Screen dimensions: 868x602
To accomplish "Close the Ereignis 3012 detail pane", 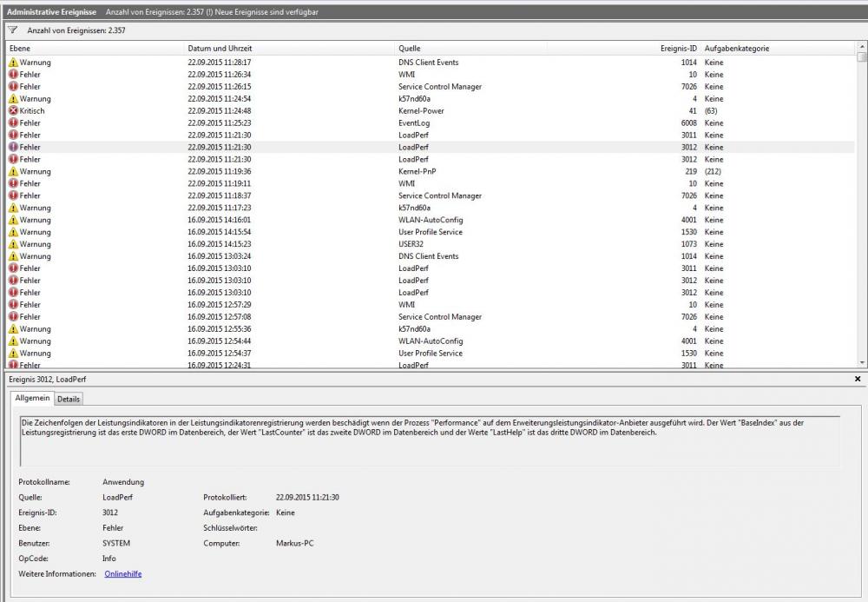I will pos(858,380).
